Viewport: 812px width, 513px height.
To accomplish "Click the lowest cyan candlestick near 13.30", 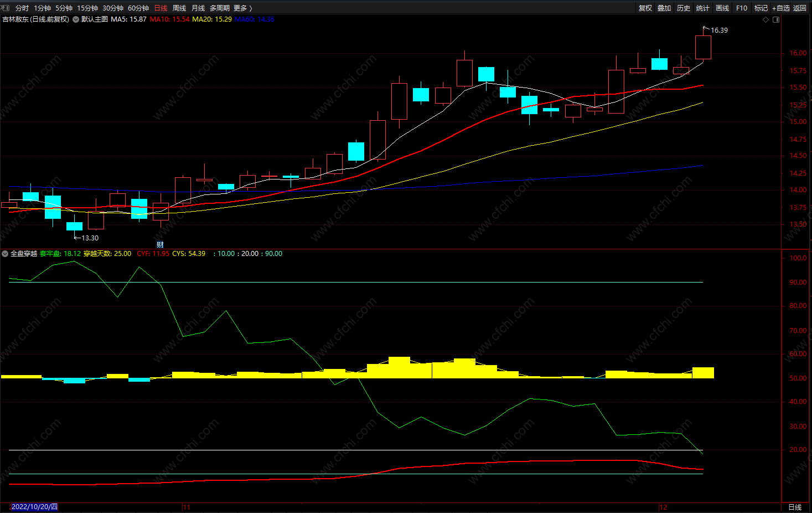I will 74,226.
